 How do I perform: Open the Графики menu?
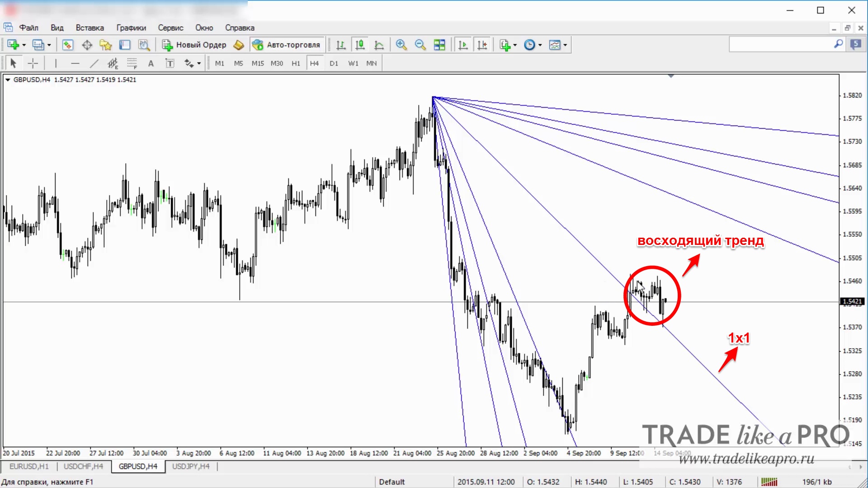tap(131, 28)
